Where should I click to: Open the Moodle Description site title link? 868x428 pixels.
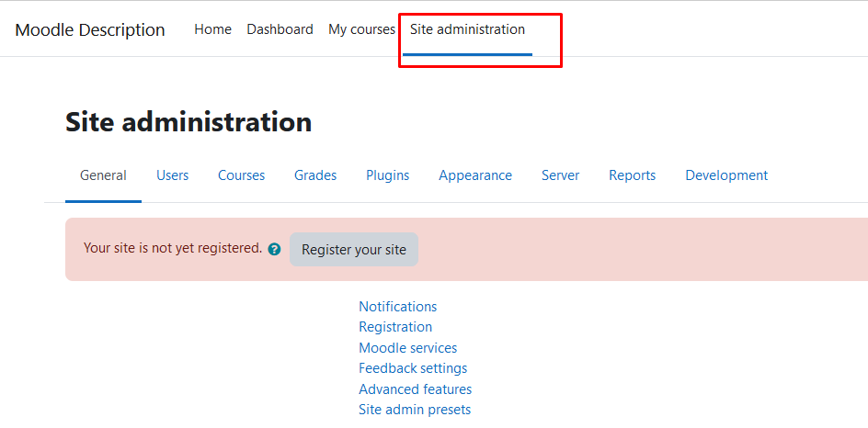point(90,29)
